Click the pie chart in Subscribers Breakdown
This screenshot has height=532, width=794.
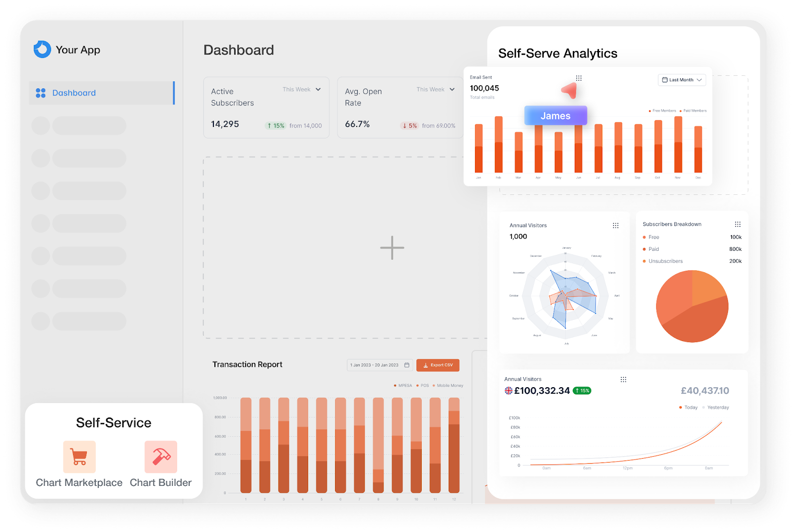(692, 306)
